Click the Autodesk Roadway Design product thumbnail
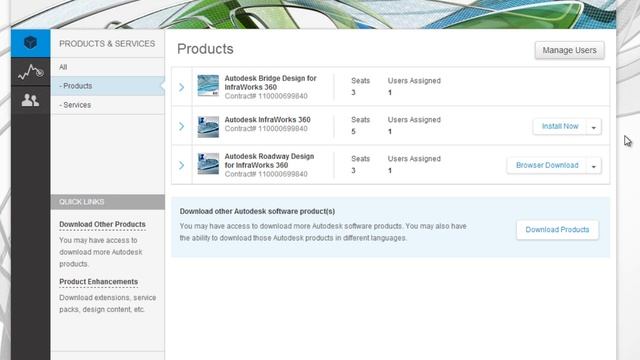The height and width of the screenshot is (360, 640). click(208, 164)
